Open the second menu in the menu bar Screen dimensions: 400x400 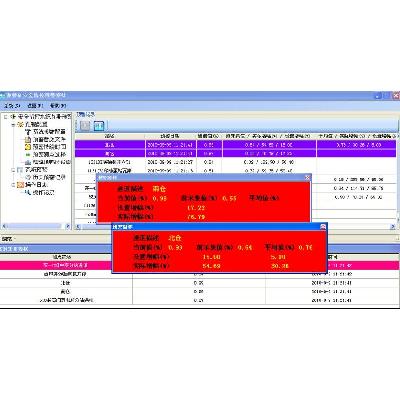(35, 106)
